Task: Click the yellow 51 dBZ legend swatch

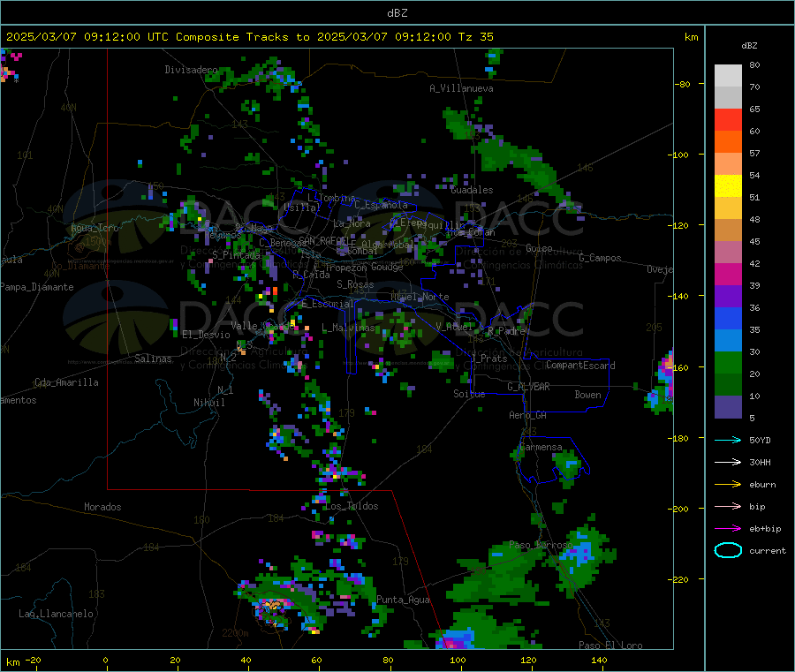Action: coord(728,186)
